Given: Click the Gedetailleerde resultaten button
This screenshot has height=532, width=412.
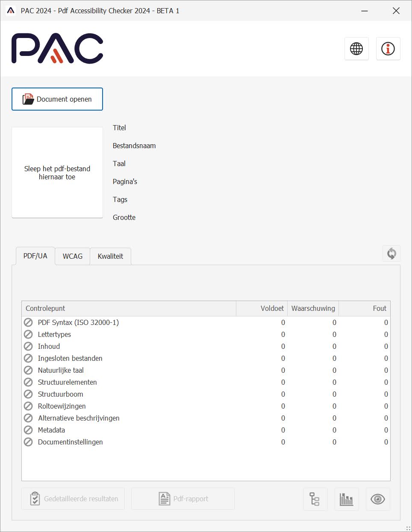Looking at the screenshot, I should click(x=73, y=499).
